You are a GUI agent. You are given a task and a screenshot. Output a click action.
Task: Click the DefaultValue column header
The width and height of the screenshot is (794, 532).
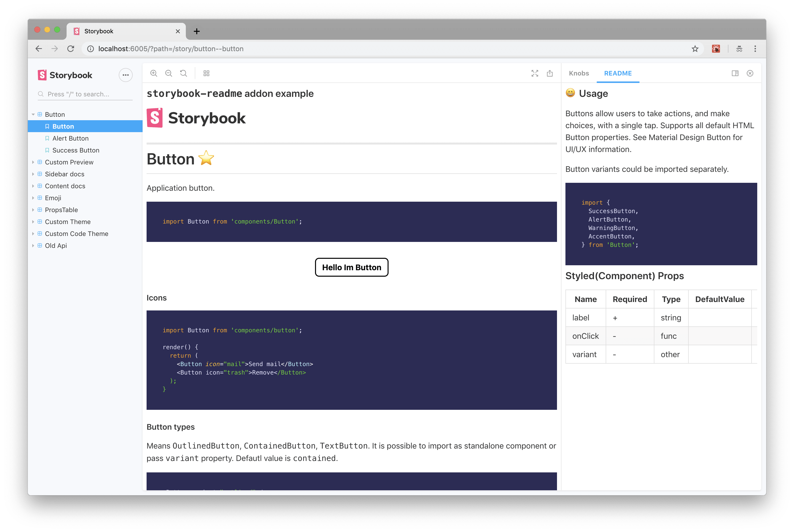[720, 299]
